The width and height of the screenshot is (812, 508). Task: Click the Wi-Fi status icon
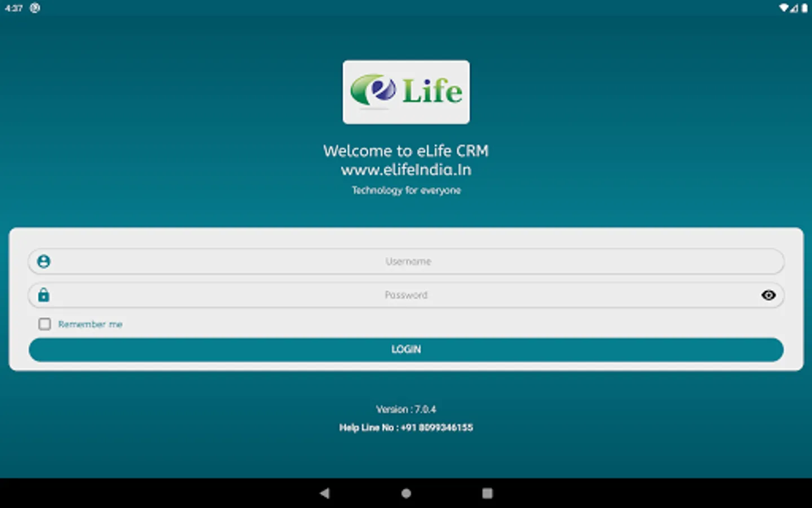click(x=784, y=8)
